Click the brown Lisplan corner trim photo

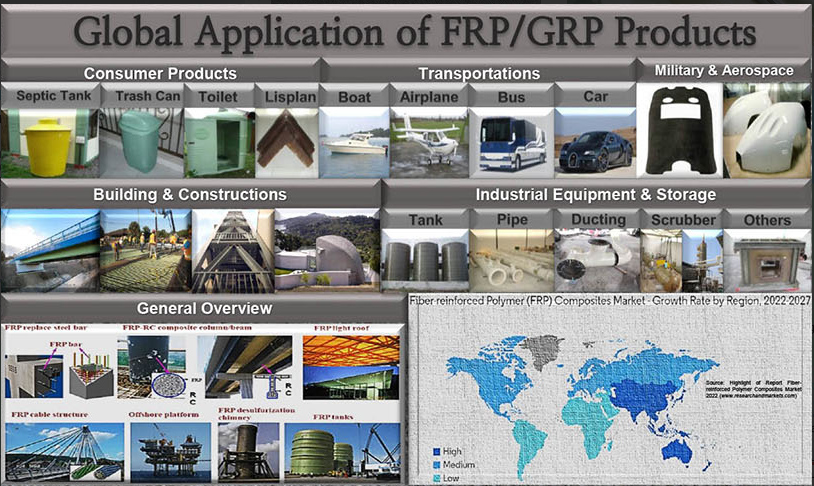(286, 142)
